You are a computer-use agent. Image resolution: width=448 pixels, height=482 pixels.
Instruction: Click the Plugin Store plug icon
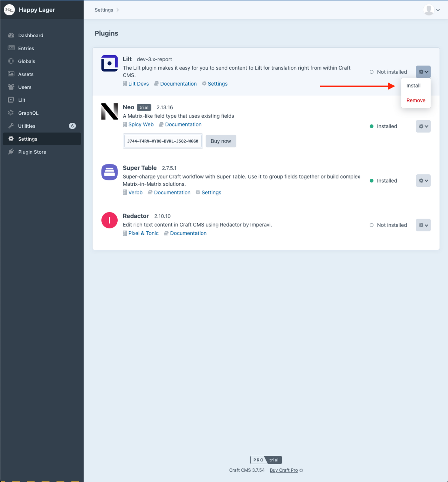[11, 152]
